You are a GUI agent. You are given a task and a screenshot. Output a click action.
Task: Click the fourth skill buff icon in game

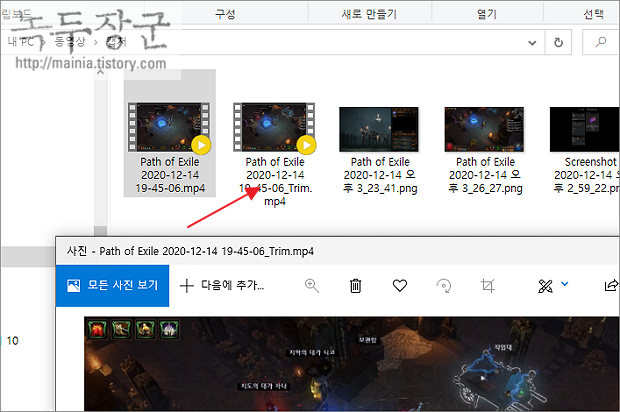(x=169, y=329)
